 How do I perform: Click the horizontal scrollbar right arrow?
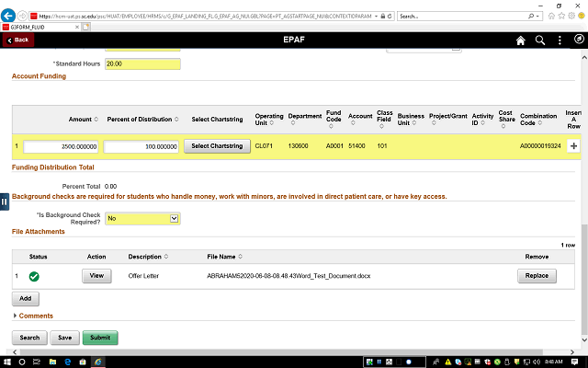(572, 352)
